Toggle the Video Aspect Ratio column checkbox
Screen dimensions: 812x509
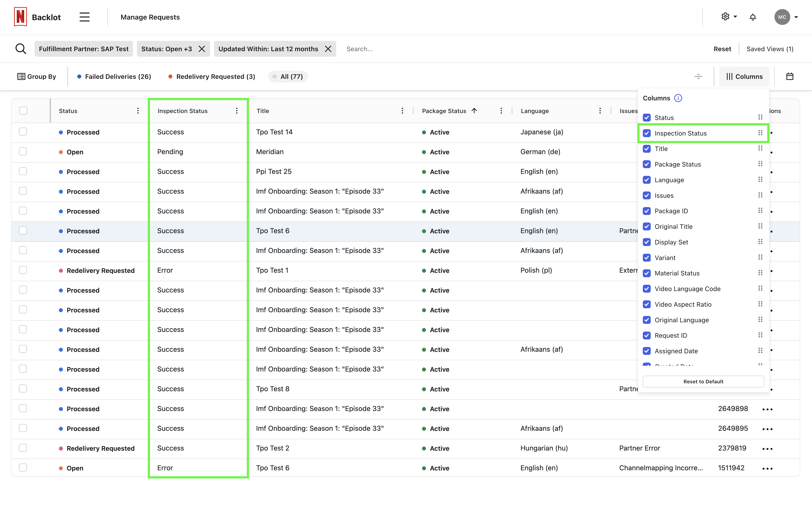click(646, 304)
